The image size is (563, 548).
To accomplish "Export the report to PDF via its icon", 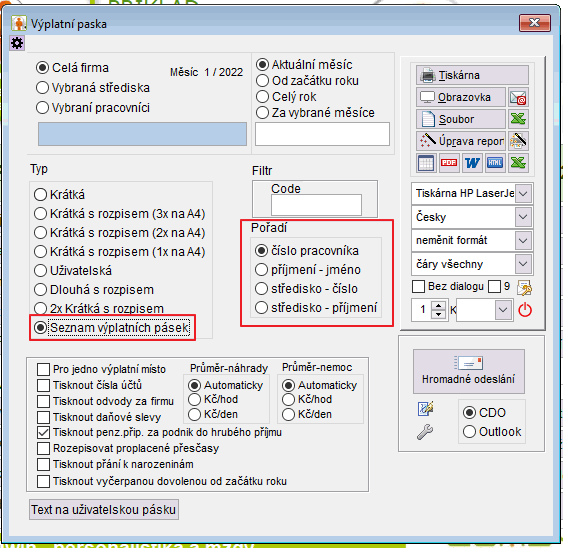I will (x=449, y=163).
